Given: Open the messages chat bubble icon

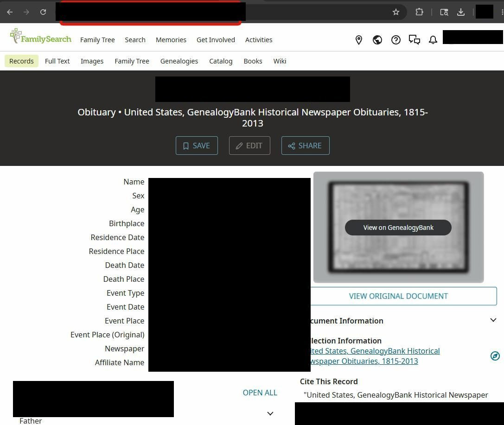Looking at the screenshot, I should point(415,40).
